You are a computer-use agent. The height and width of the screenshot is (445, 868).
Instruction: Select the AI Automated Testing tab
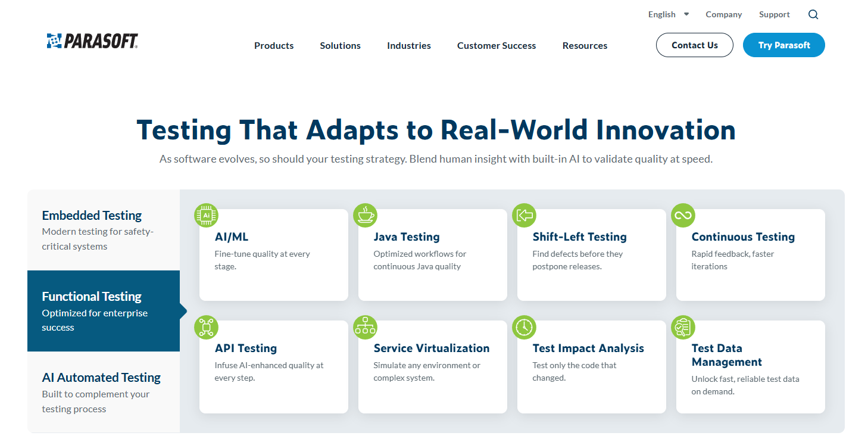pyautogui.click(x=104, y=392)
